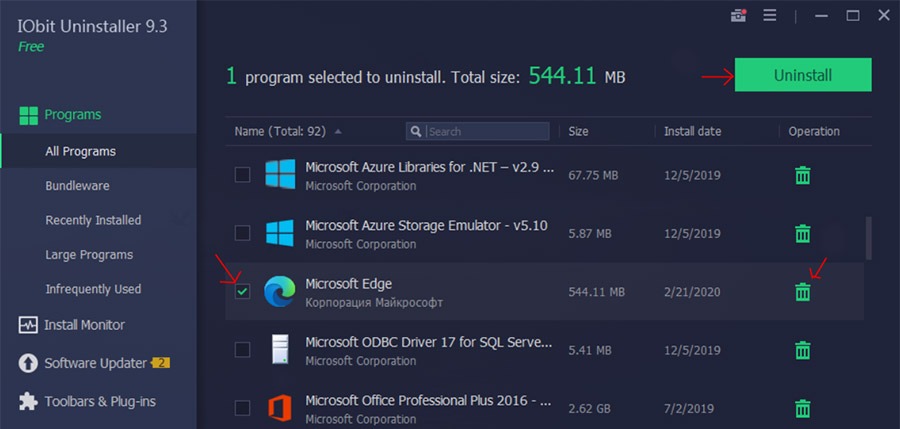Click trash icon for Microsoft Office Professional Plus
Screen dimensions: 900x429
802,408
